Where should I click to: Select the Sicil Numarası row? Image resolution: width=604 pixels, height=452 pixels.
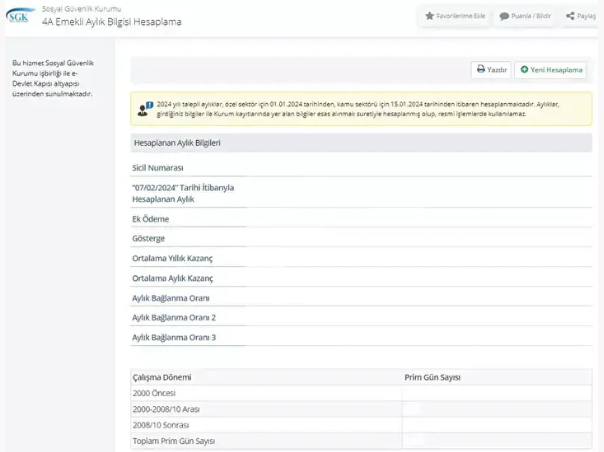pos(158,168)
